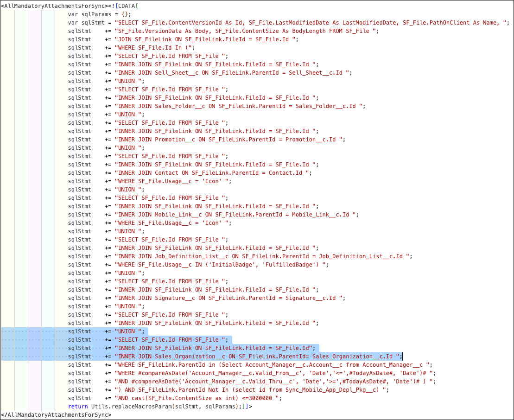The width and height of the screenshot is (514, 420).
Task: Click the highlighted 'SELECT SF_File.Id' line
Action: 148,340
